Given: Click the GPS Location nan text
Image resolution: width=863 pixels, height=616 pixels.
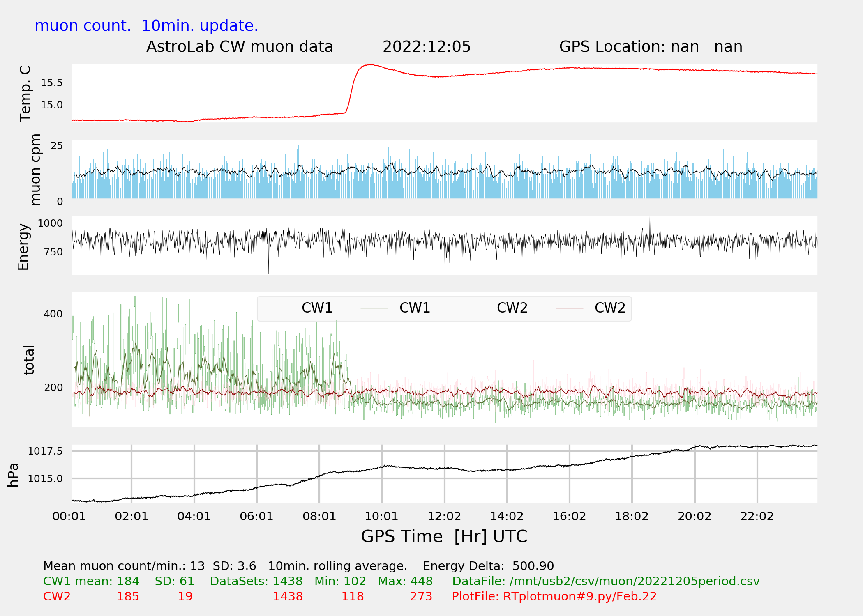Looking at the screenshot, I should coord(651,47).
